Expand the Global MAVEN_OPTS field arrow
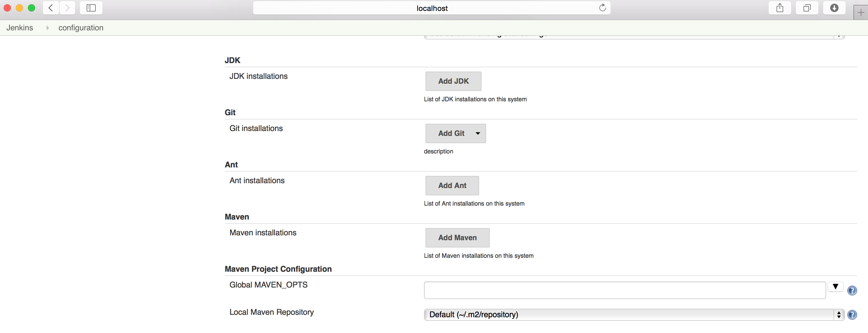 point(835,287)
